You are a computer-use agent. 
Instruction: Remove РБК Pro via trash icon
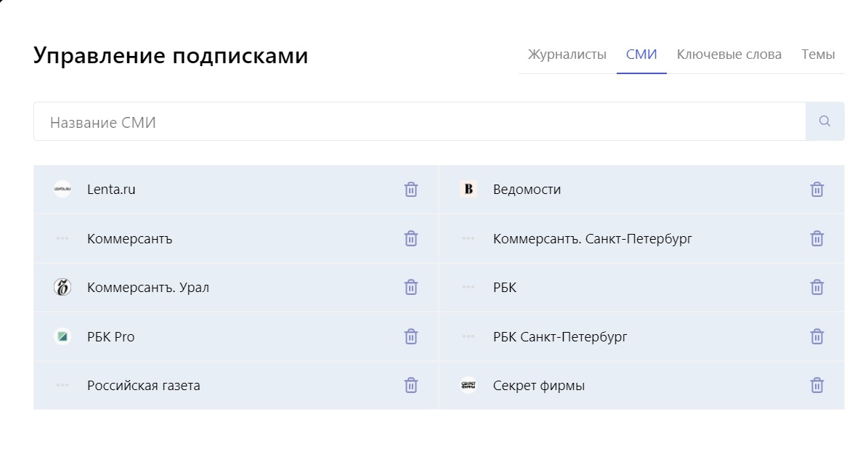click(x=411, y=336)
